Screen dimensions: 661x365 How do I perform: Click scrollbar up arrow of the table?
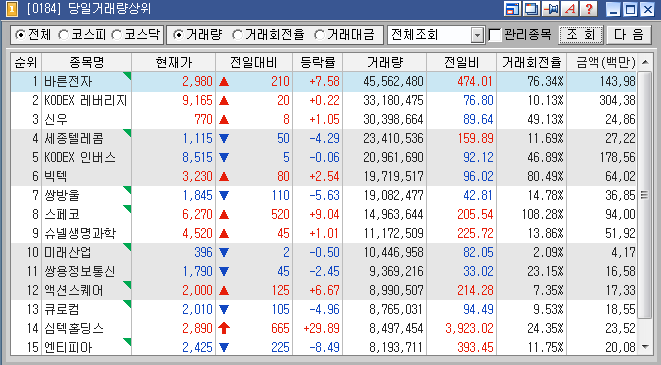[x=645, y=62]
